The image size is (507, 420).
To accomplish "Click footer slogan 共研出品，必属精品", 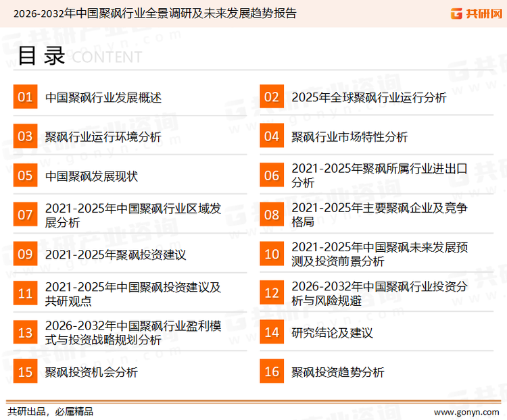I will pos(51,412).
